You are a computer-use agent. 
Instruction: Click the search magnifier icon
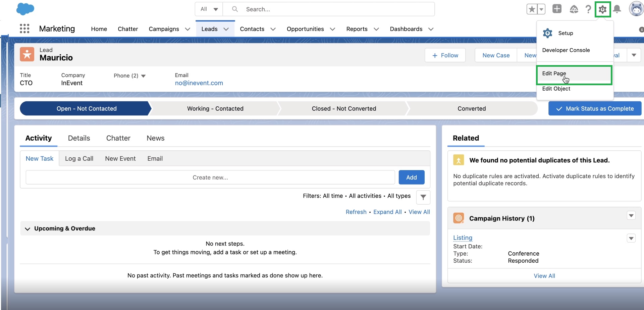(235, 9)
